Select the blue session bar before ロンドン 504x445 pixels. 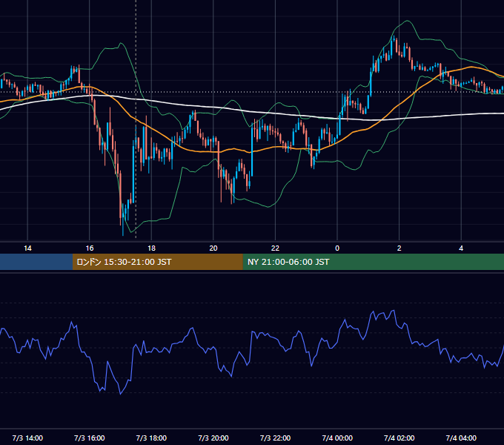coord(36,262)
